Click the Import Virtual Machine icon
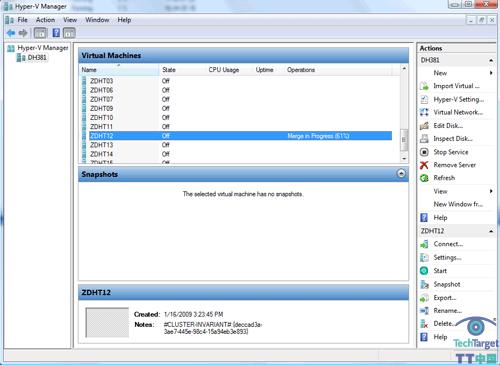This screenshot has width=500, height=365. 424,86
